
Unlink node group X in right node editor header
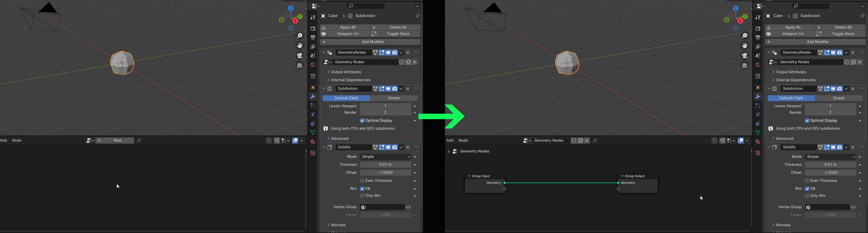pos(587,141)
